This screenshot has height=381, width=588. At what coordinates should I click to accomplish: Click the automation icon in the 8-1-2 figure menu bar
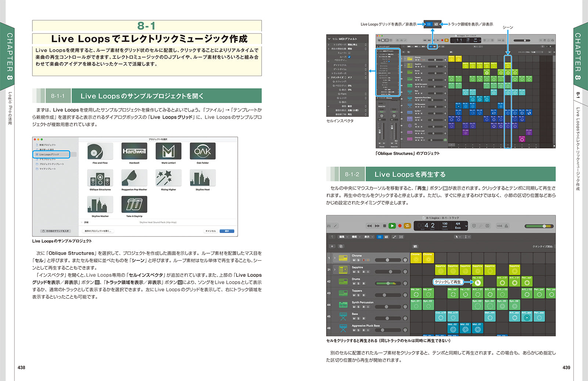pyautogui.click(x=394, y=237)
